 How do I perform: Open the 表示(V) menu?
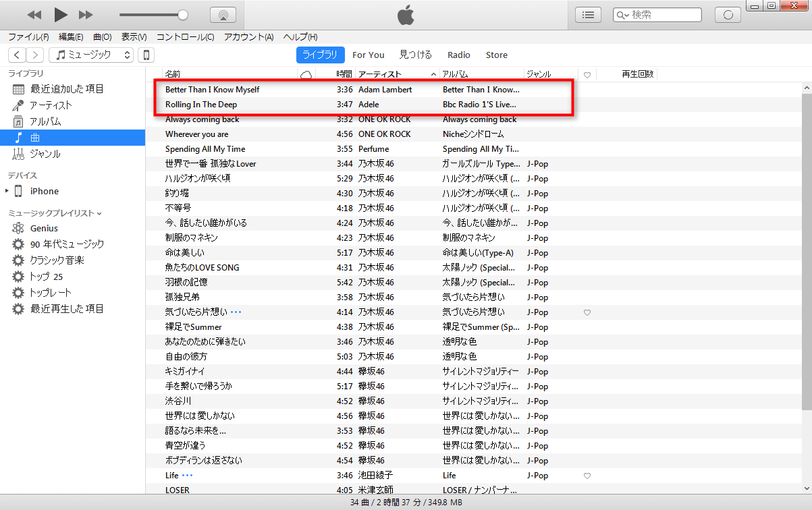coord(134,37)
